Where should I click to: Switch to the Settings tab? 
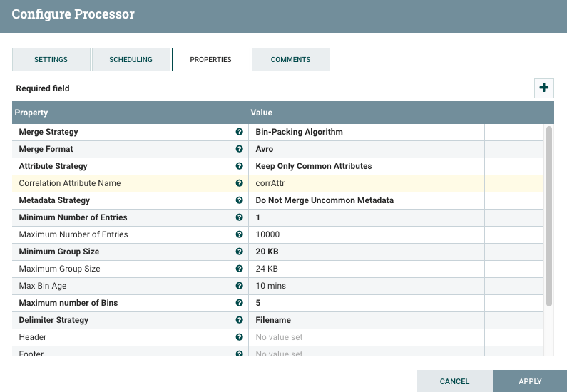(51, 60)
